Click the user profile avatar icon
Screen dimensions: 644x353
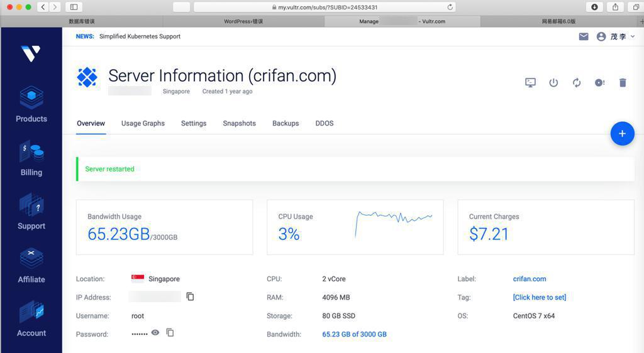pos(601,37)
